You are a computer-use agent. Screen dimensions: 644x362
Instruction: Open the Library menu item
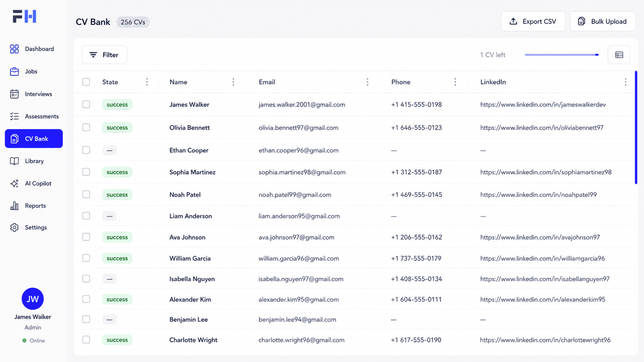[x=34, y=161]
